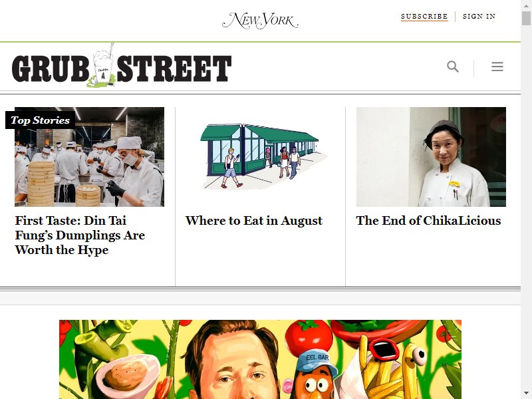Click the Eel Bar cap character illustration
Viewport: 532px width, 399px height.
click(315, 375)
